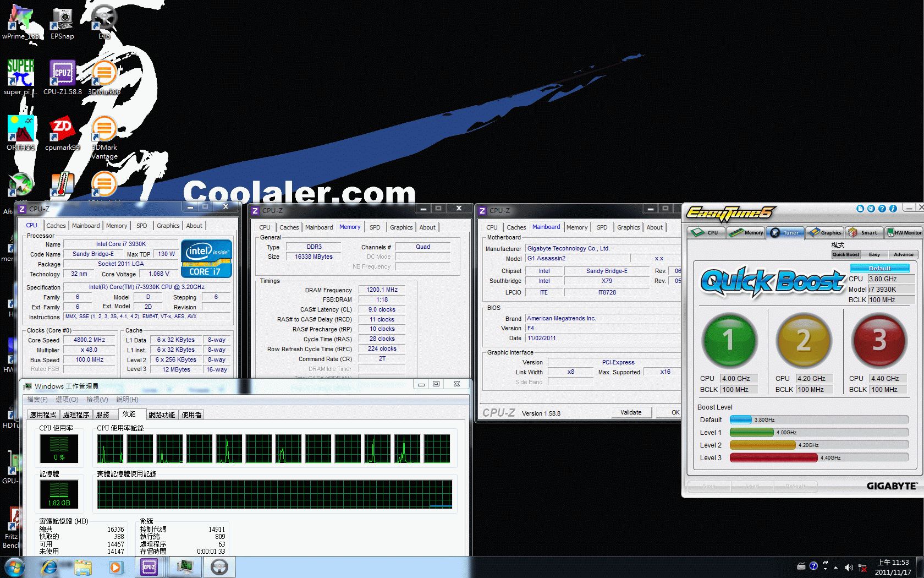Open Windows Explorer folder on taskbar
The height and width of the screenshot is (578, 924).
point(83,567)
